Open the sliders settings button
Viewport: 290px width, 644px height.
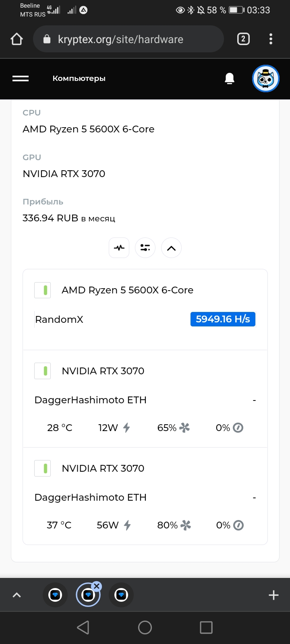click(145, 248)
